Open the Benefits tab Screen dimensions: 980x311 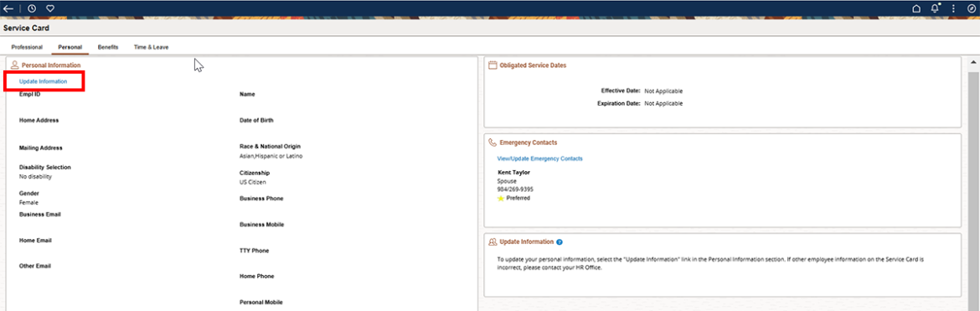pyautogui.click(x=108, y=47)
